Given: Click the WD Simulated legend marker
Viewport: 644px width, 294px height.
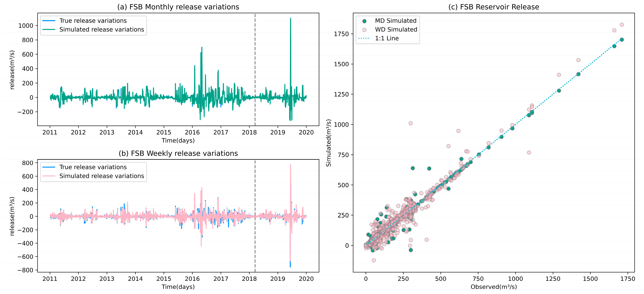Looking at the screenshot, I should (364, 30).
